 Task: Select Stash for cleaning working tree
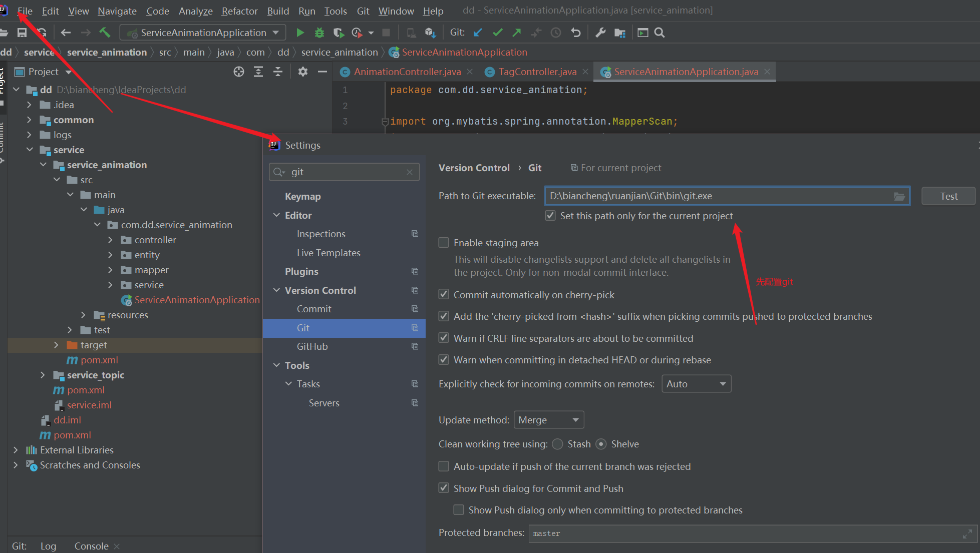coord(557,444)
